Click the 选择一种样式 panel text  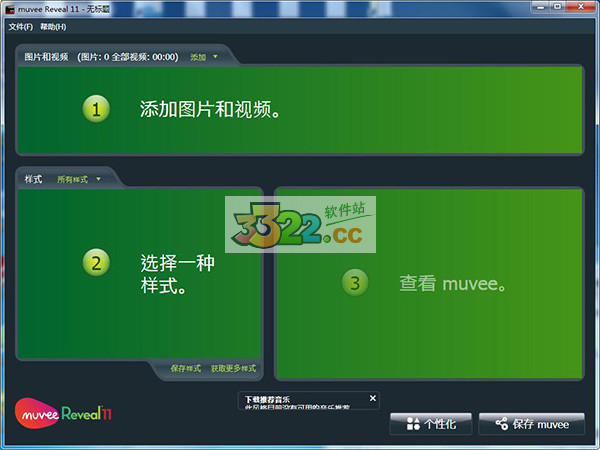(178, 274)
